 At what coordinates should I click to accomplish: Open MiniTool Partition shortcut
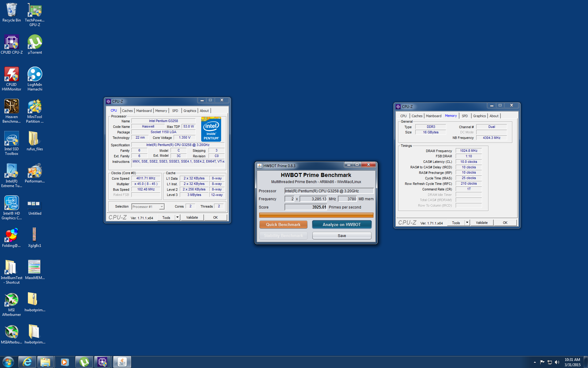(x=35, y=111)
